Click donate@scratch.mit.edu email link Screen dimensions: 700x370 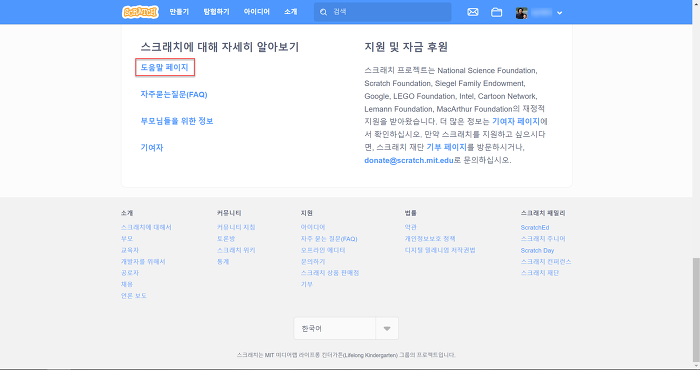pos(409,160)
